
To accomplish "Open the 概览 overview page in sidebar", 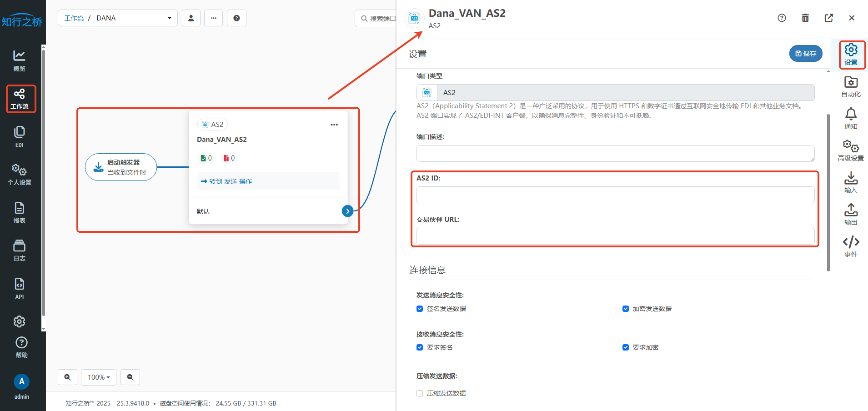I will coord(19,61).
